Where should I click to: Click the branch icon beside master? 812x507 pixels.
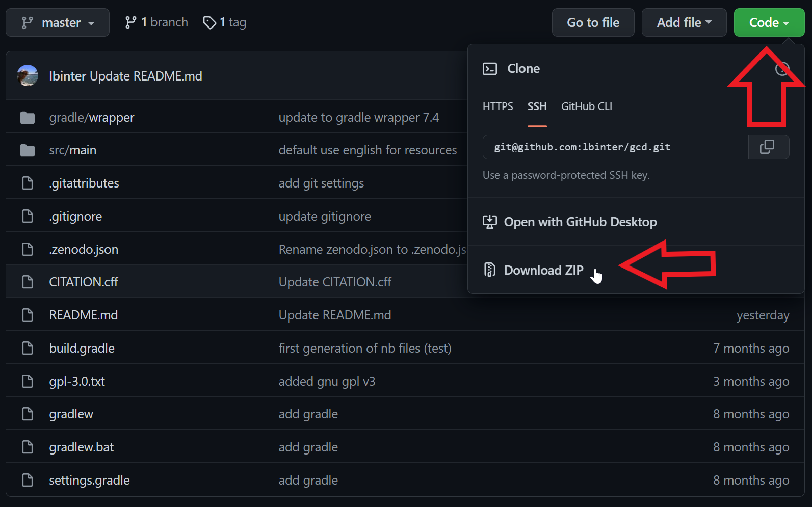[27, 22]
